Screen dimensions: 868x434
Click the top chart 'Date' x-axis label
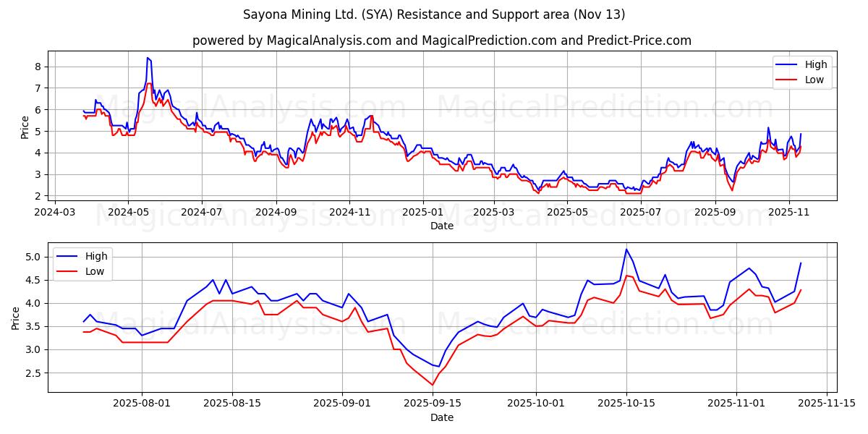pos(442,226)
